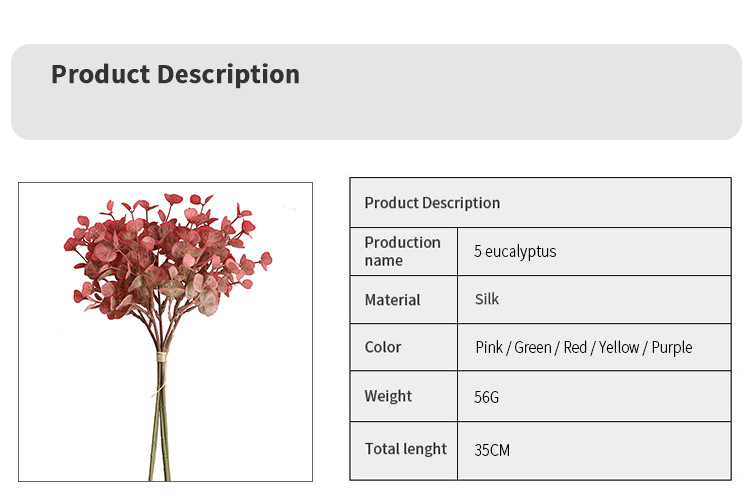Image resolution: width=750 pixels, height=500 pixels.
Task: Click the Production name label cell
Action: (x=403, y=251)
